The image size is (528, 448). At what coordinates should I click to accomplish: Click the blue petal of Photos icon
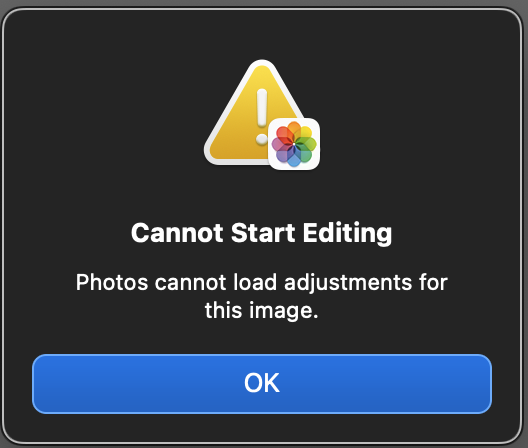[294, 158]
